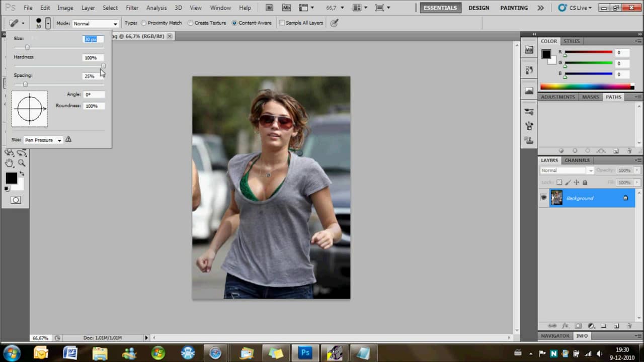Image resolution: width=644 pixels, height=362 pixels.
Task: Switch to the Masks tab
Action: click(591, 97)
